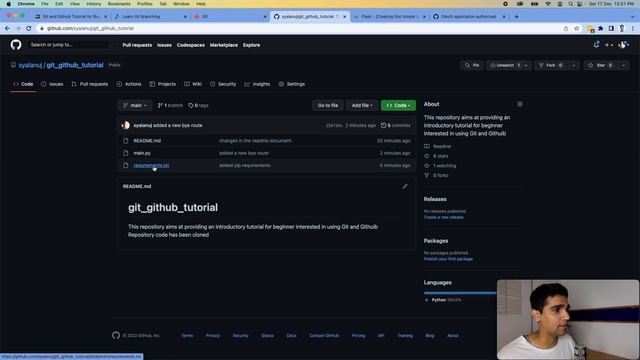Open the 0 forks link in About

[436, 176]
